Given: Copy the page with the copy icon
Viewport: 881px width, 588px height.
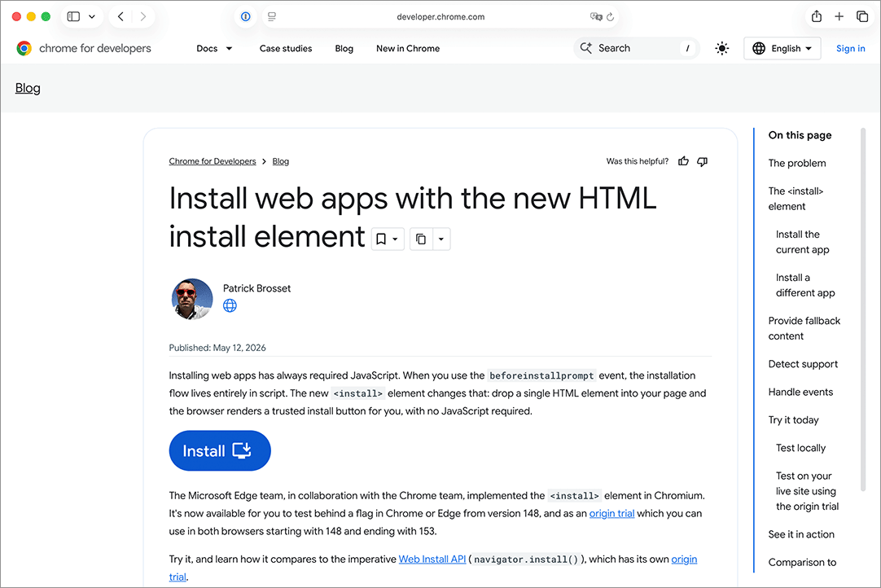Looking at the screenshot, I should (421, 239).
